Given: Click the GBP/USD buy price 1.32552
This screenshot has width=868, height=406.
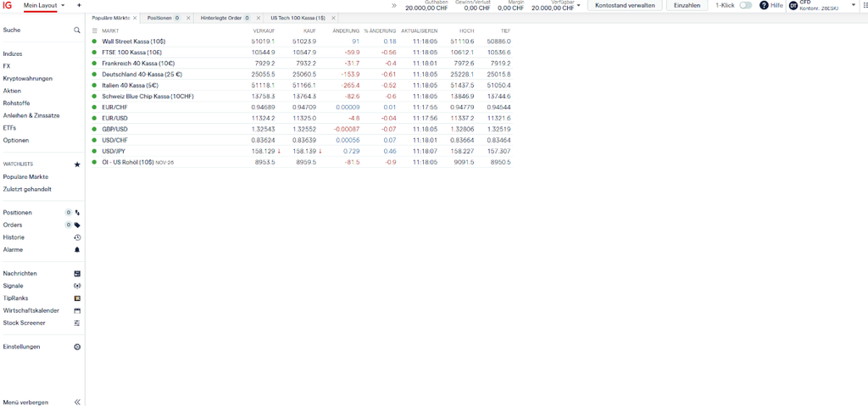Looking at the screenshot, I should pyautogui.click(x=303, y=129).
